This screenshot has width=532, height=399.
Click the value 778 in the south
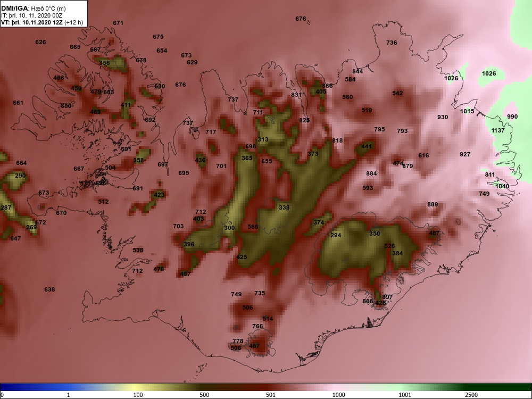click(238, 342)
